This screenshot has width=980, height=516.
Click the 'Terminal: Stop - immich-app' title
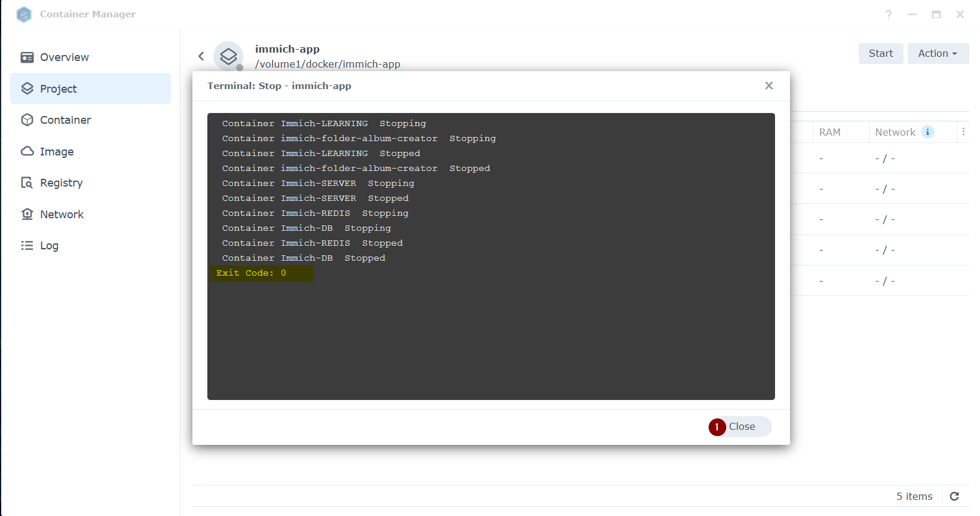(x=279, y=86)
